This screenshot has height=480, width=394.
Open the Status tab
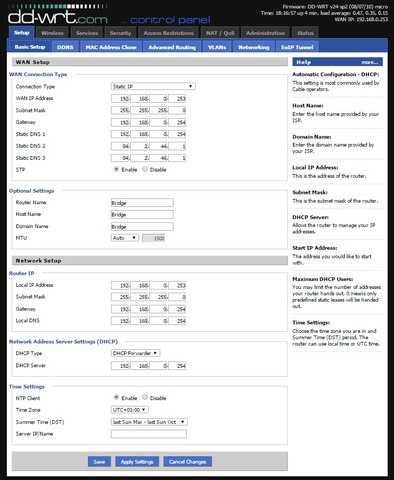305,33
